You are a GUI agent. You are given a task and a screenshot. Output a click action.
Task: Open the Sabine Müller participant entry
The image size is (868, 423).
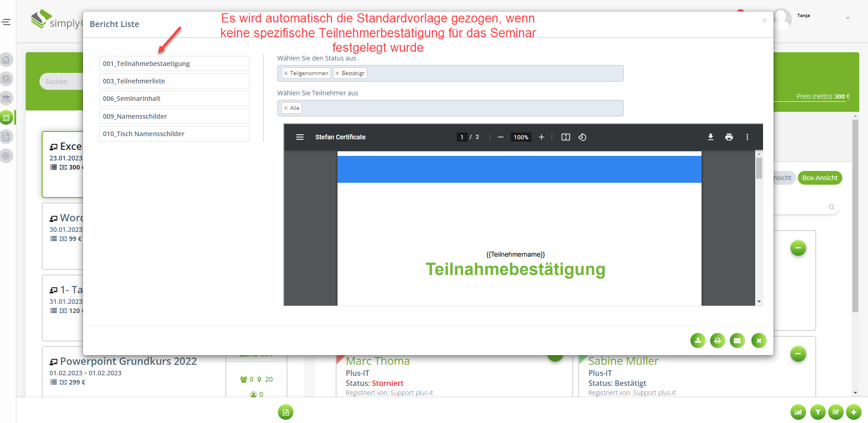(623, 361)
